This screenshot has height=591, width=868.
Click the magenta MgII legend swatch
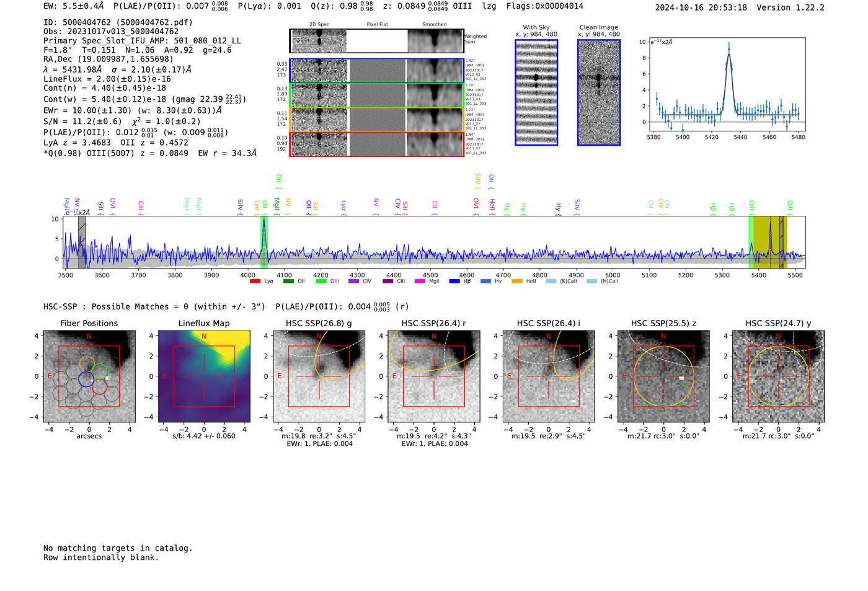tap(420, 282)
